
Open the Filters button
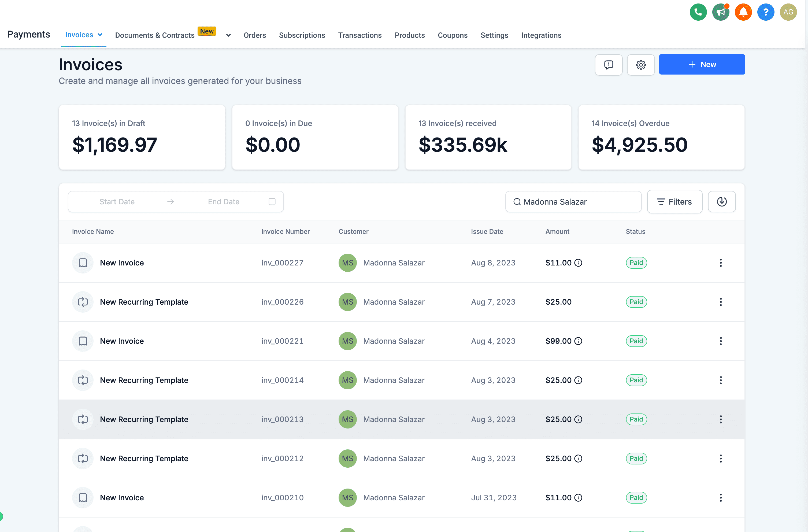click(674, 202)
